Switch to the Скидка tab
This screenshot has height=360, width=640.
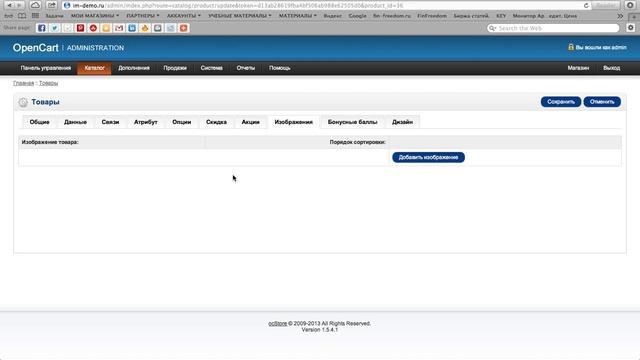point(216,122)
